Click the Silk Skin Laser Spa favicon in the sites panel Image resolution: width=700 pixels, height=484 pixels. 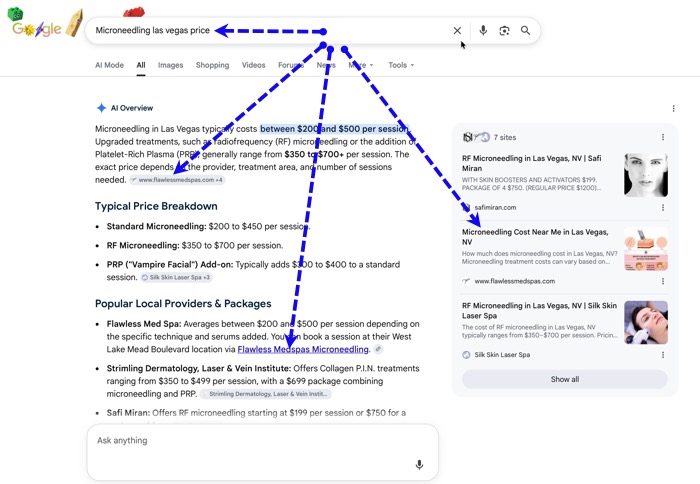[x=466, y=355]
